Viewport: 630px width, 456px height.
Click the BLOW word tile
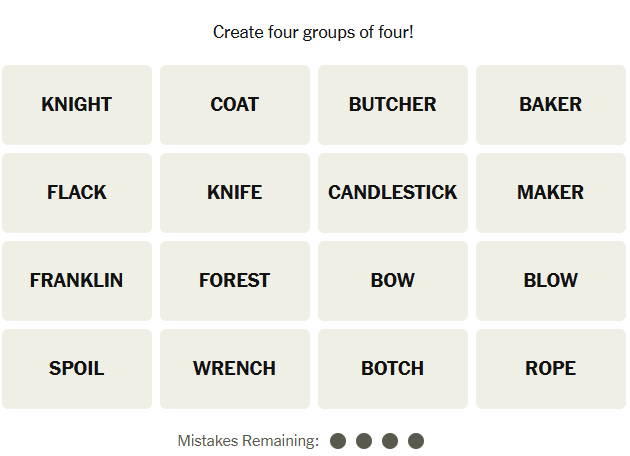[551, 281]
